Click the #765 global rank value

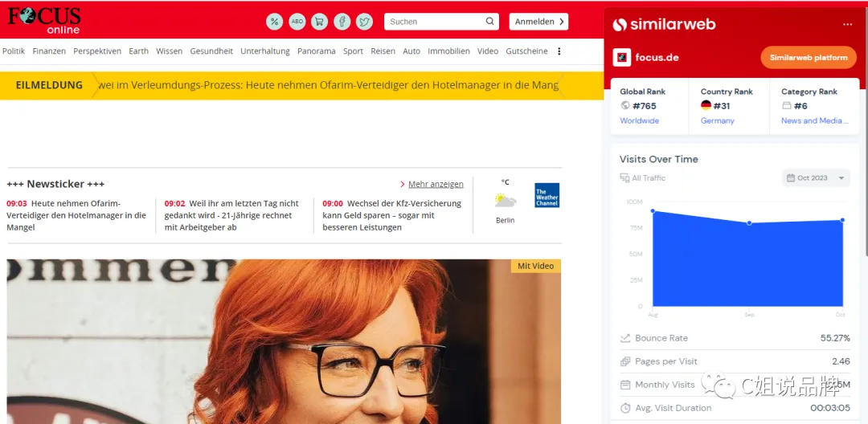click(645, 105)
